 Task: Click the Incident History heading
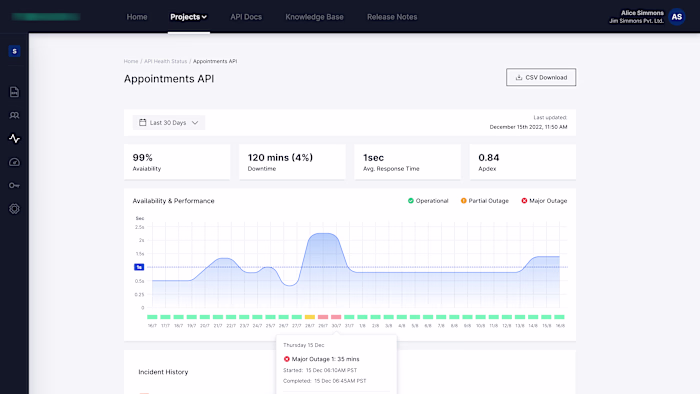pos(163,372)
